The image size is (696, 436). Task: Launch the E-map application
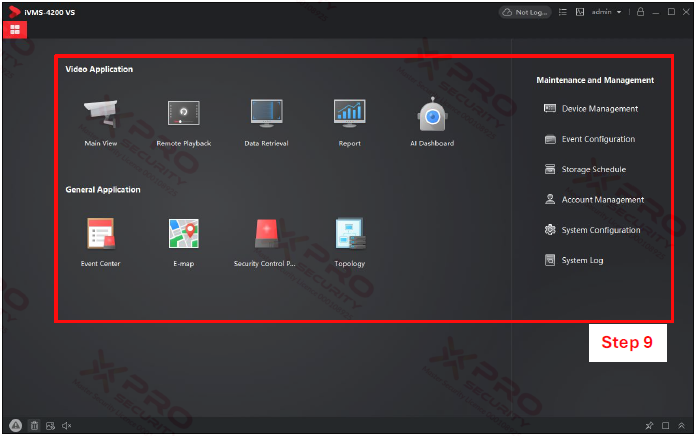coord(184,234)
